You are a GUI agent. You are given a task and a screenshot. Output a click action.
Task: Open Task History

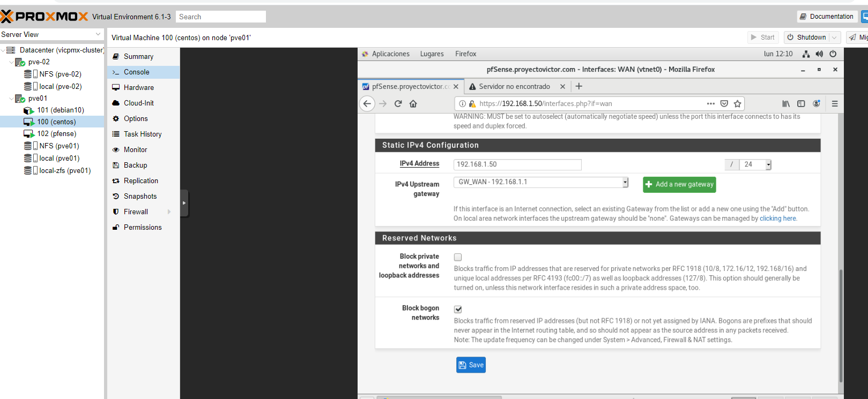144,134
